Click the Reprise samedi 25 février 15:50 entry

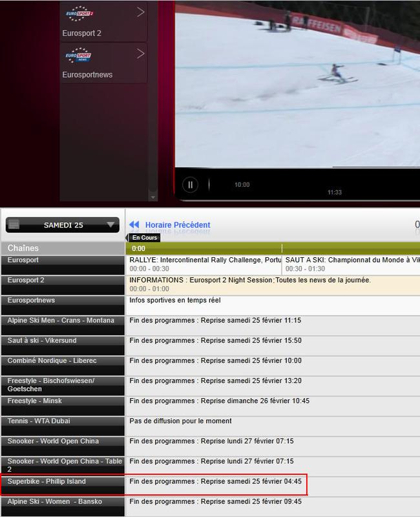(215, 341)
